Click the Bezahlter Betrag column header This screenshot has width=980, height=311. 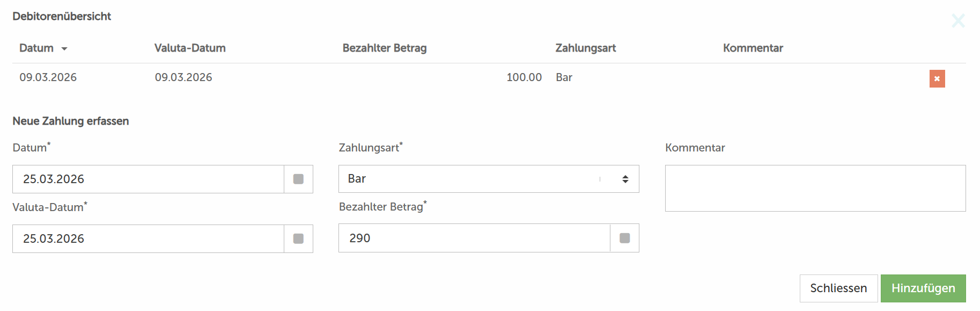pos(384,48)
